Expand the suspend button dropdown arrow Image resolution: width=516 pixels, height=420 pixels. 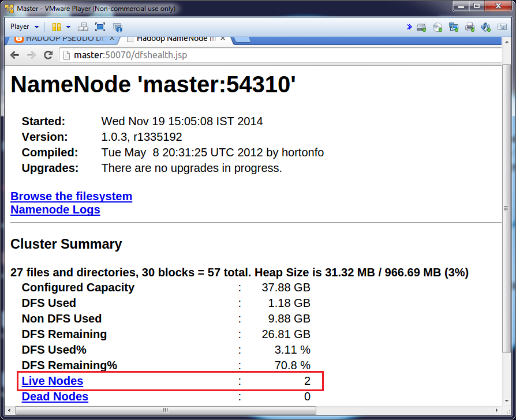click(68, 27)
